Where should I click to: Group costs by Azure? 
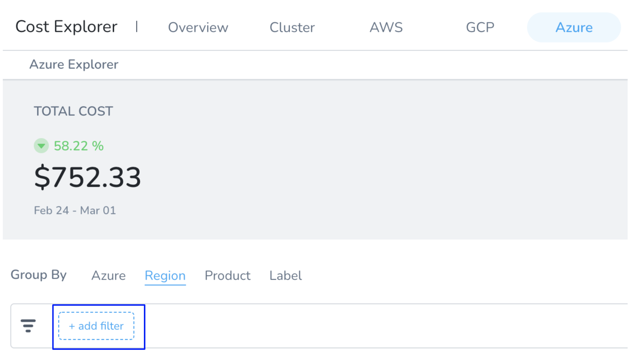coord(108,276)
